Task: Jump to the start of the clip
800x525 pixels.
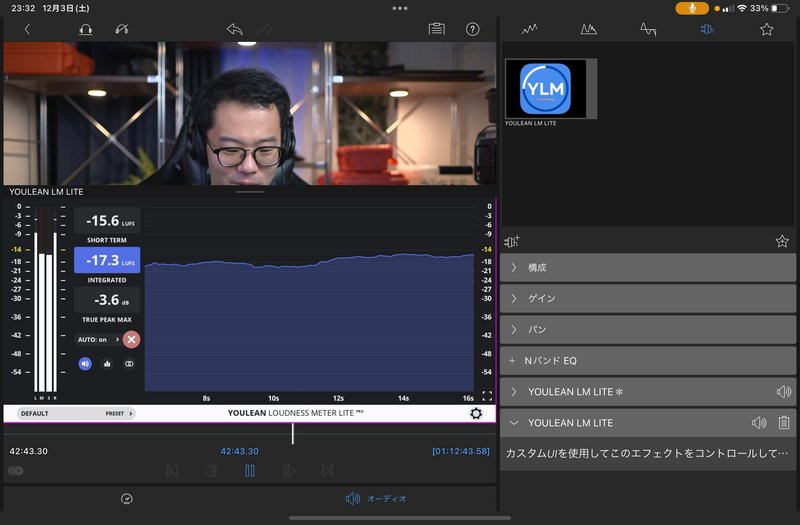Action: pos(172,471)
